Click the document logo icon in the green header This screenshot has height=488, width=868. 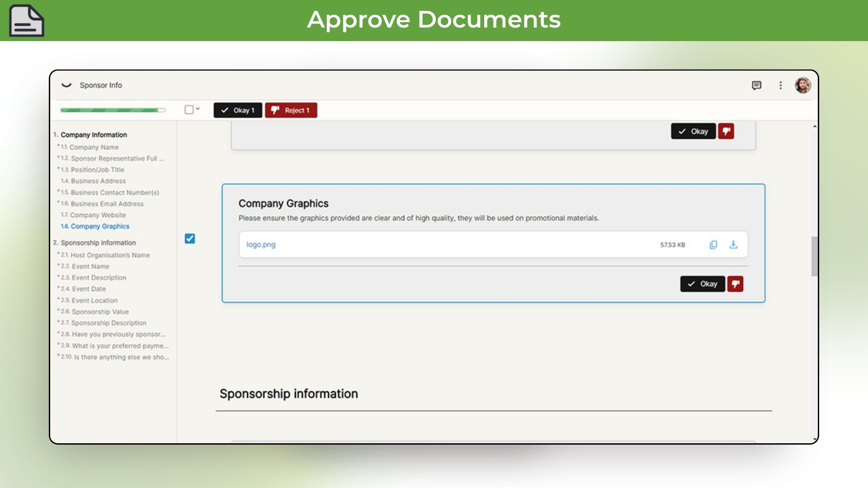[x=26, y=20]
